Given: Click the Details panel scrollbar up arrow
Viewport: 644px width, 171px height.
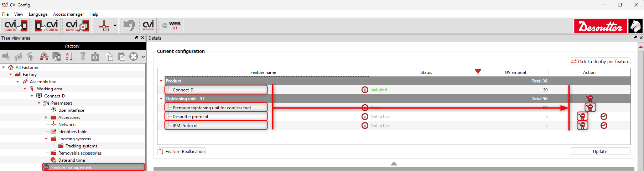Looking at the screenshot, I should coord(641,46).
